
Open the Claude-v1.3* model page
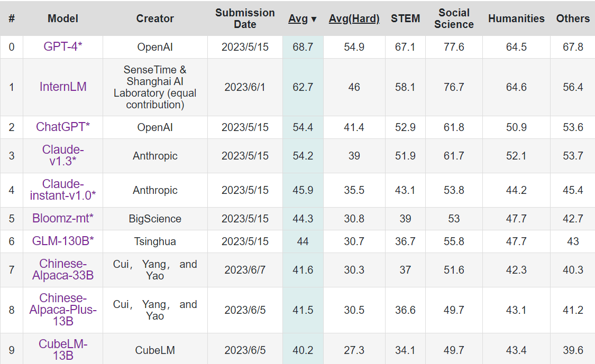63,156
